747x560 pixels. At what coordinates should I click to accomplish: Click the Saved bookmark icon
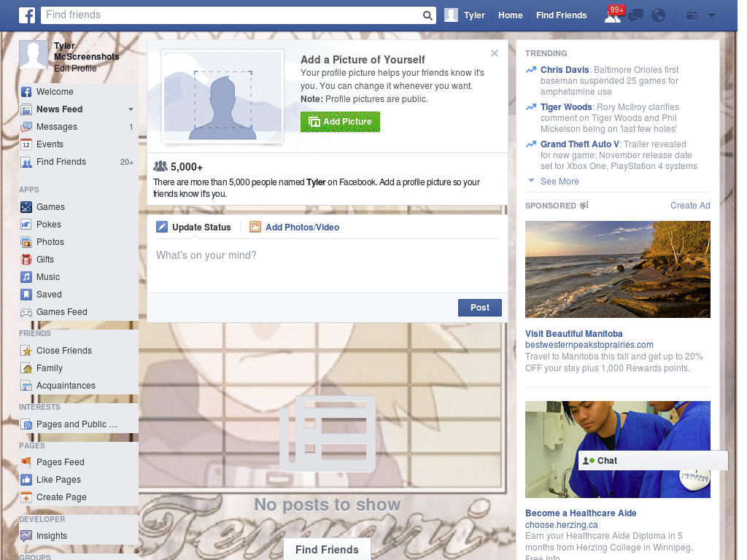(26, 295)
